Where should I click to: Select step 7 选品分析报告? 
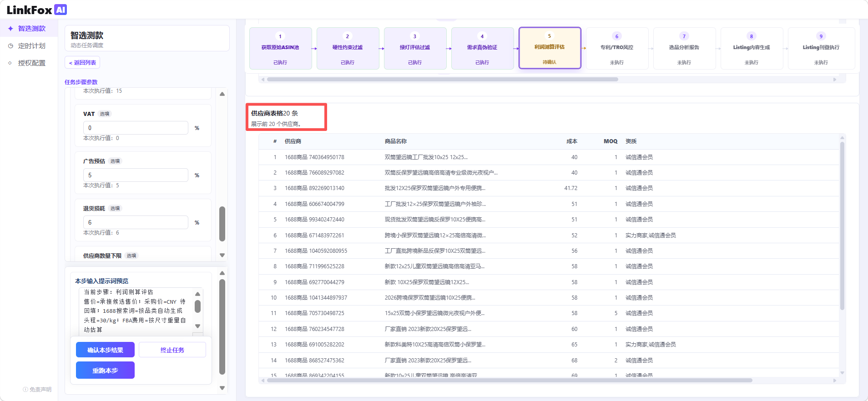[684, 48]
